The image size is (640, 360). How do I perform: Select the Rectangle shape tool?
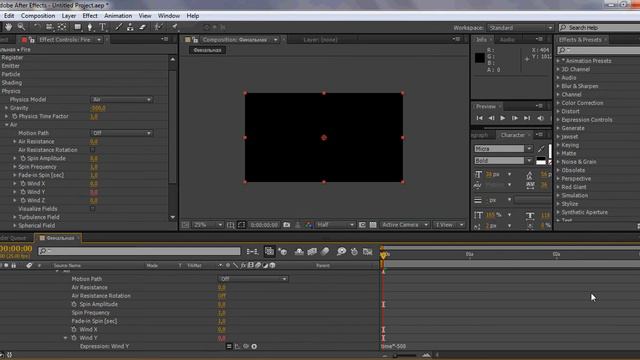pyautogui.click(x=77, y=27)
